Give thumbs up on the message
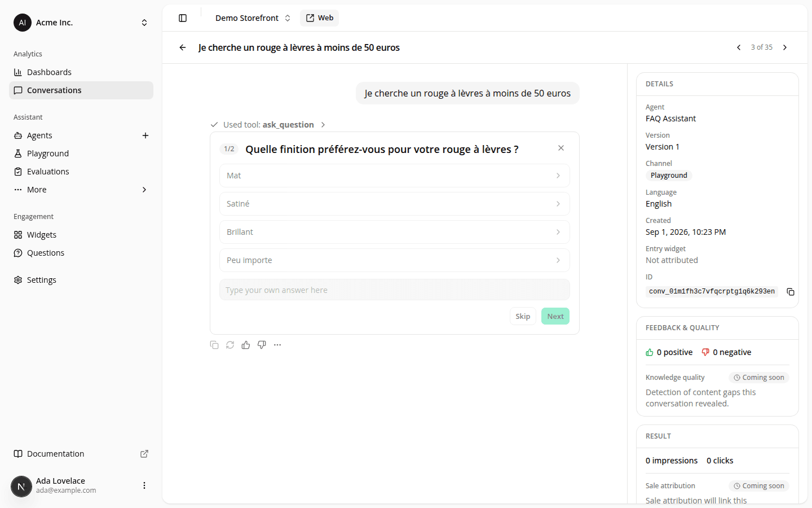 [246, 345]
